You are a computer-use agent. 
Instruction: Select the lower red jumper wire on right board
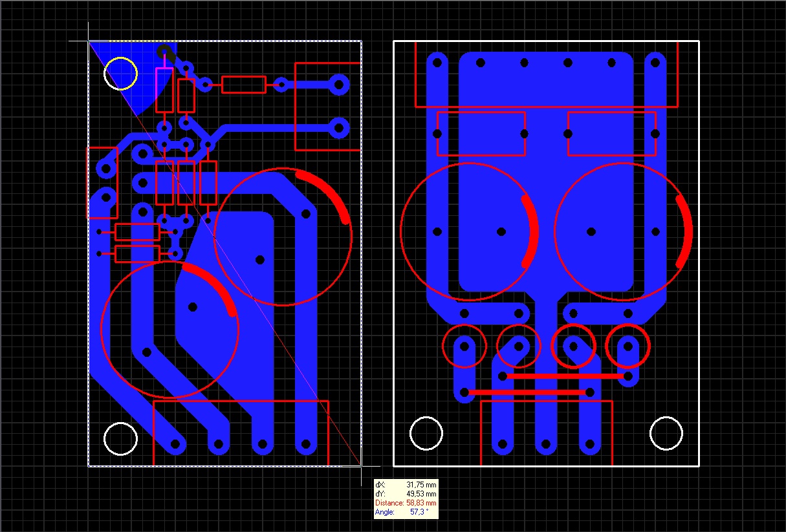pyautogui.click(x=529, y=392)
